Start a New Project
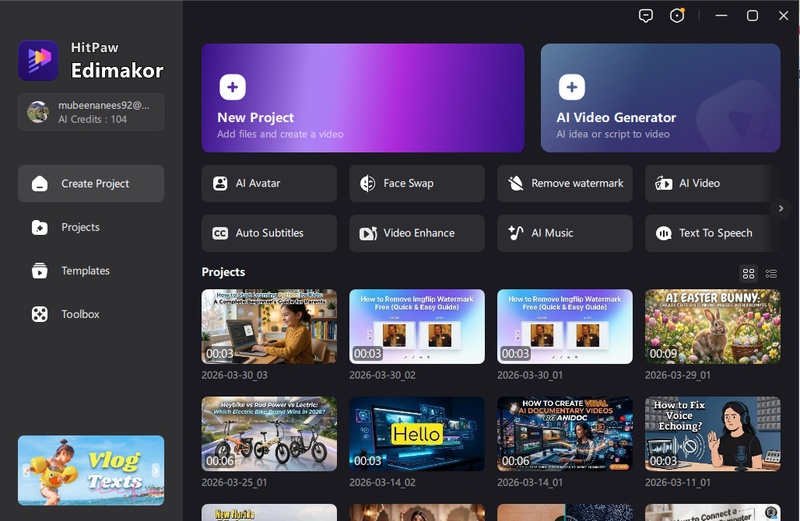This screenshot has width=800, height=521. [x=363, y=98]
